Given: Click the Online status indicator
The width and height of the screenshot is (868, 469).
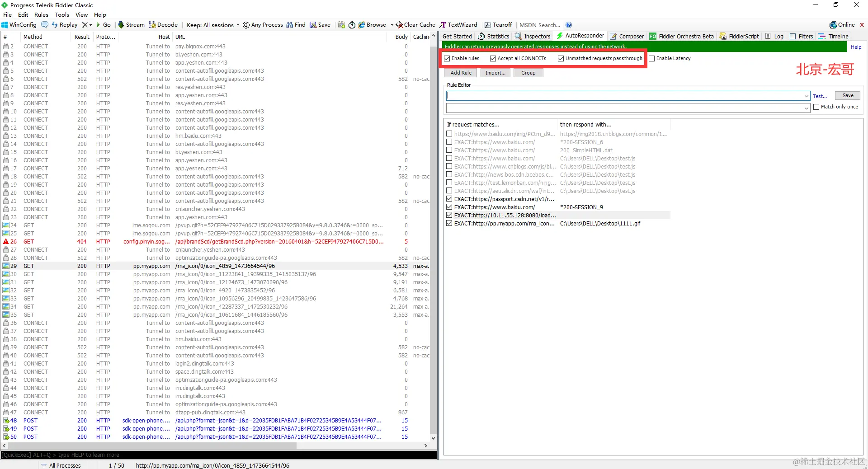Looking at the screenshot, I should pyautogui.click(x=842, y=25).
